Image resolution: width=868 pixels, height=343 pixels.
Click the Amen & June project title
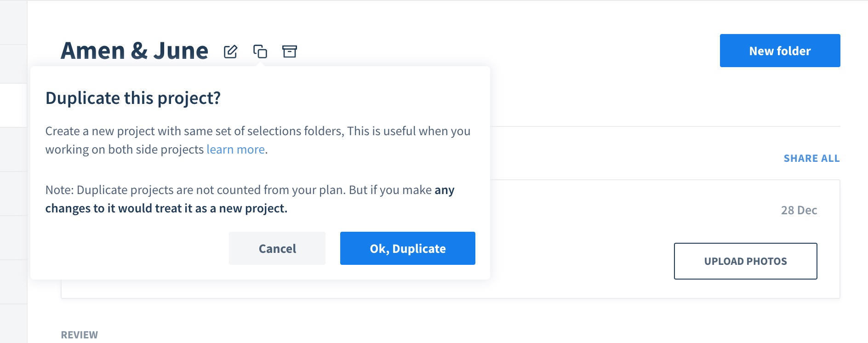point(134,51)
